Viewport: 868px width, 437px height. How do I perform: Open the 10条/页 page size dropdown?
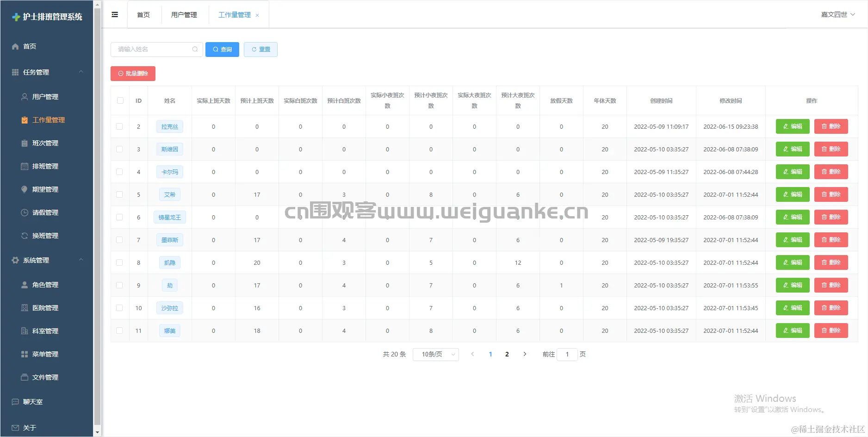435,354
